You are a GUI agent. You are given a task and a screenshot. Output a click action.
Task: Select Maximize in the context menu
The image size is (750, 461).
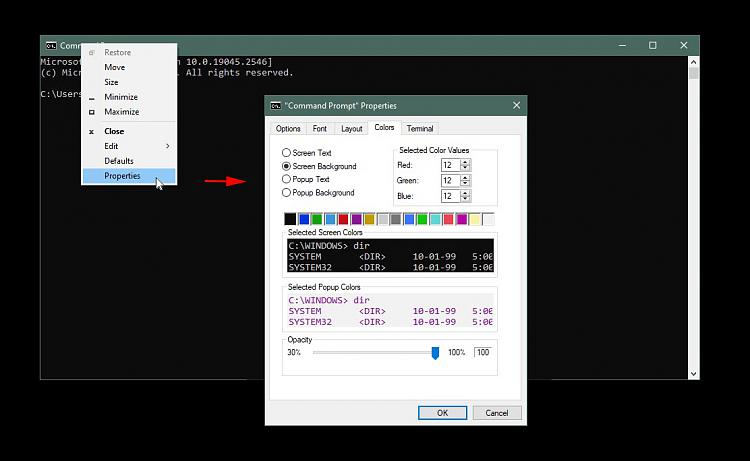129,112
